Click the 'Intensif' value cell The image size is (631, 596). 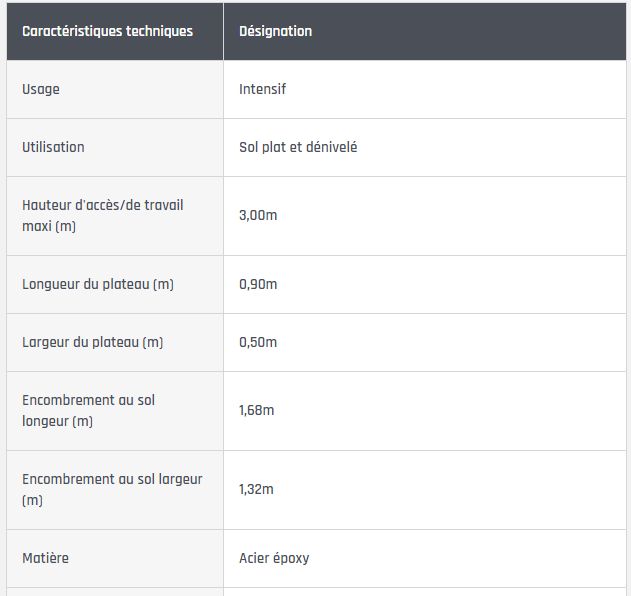(x=263, y=89)
